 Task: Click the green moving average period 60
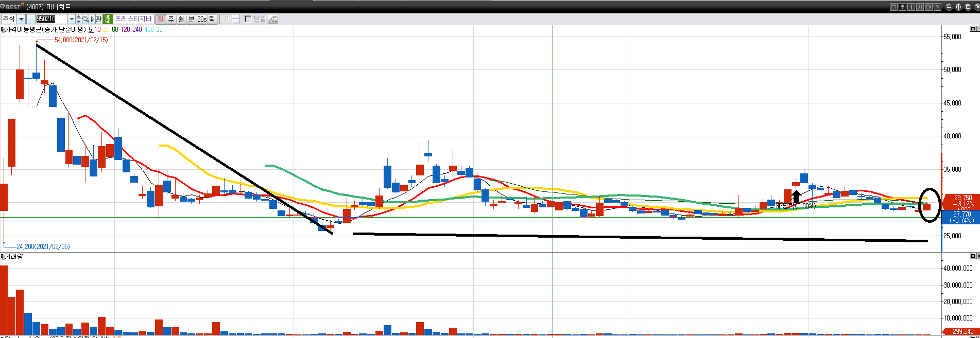click(x=115, y=30)
